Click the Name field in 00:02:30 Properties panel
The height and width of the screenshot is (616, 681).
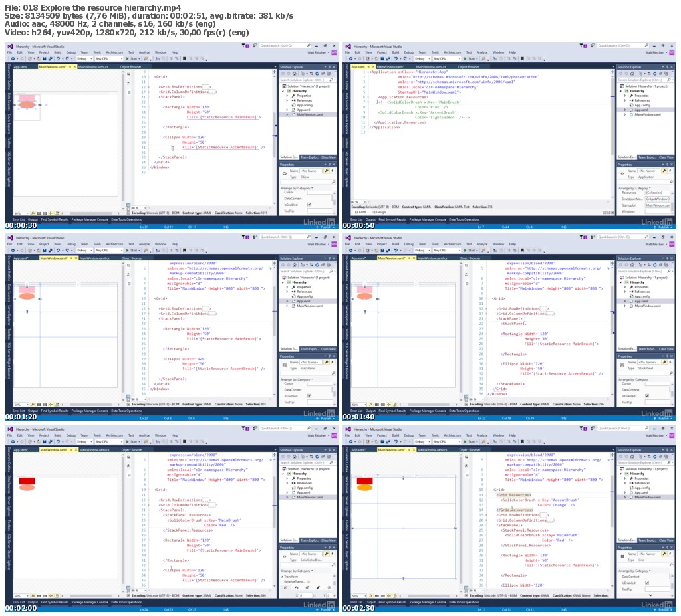(x=648, y=554)
